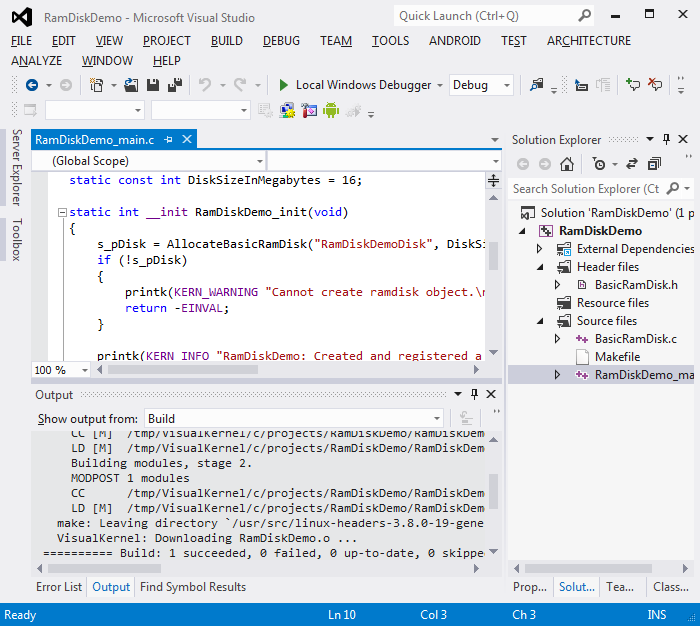
Task: Select BasicRamDisk.c in Solution Explorer
Action: pos(636,339)
